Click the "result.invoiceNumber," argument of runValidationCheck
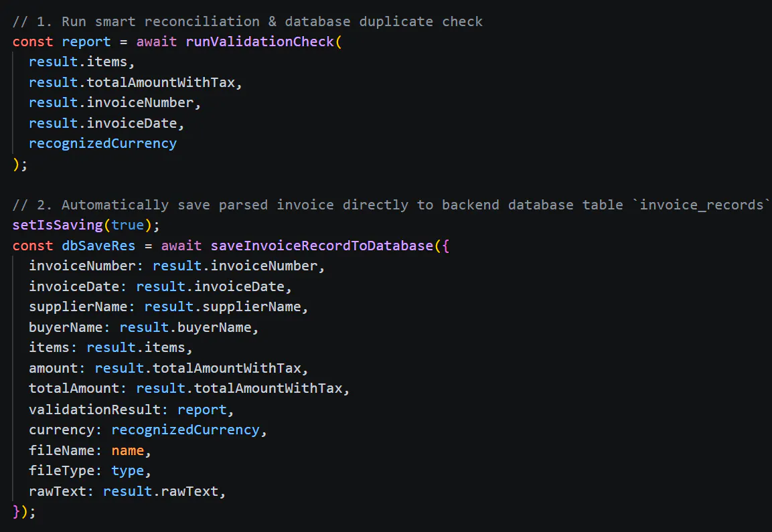This screenshot has width=772, height=532. [114, 103]
